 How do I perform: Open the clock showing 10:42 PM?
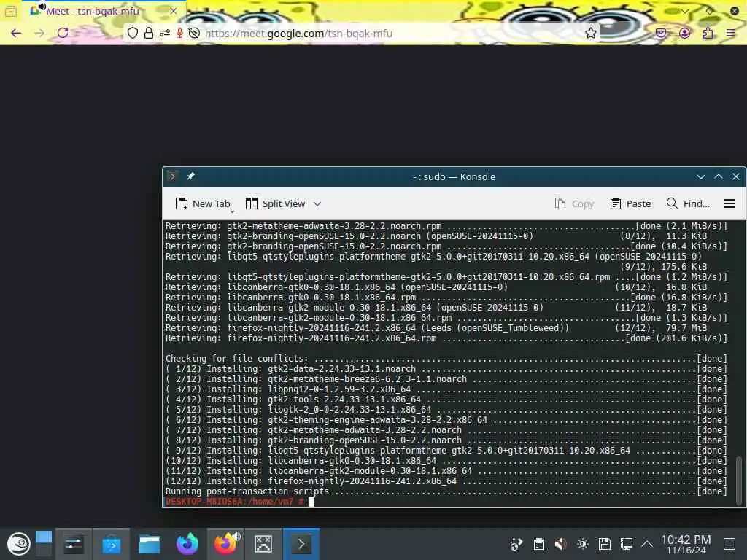point(686,544)
